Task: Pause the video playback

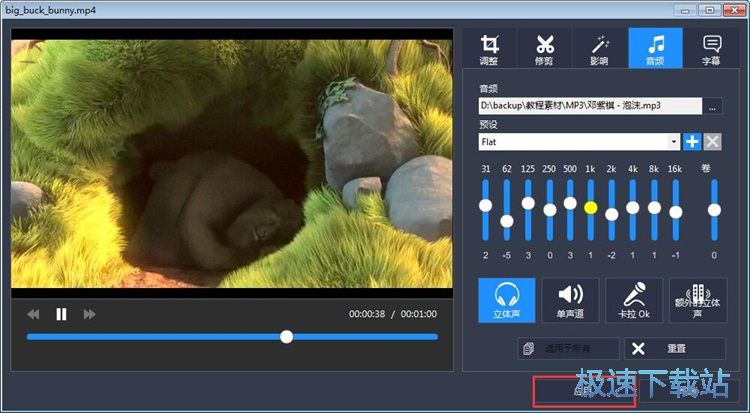Action: [61, 314]
